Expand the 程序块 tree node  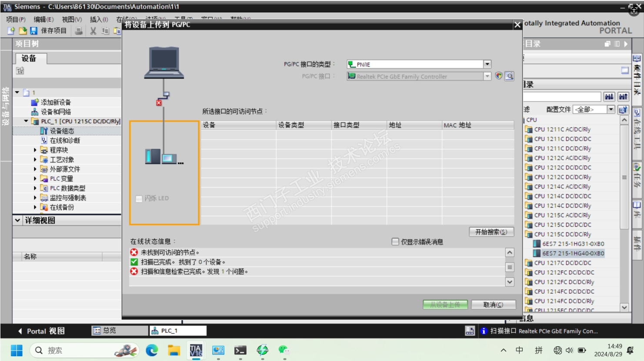(x=35, y=150)
